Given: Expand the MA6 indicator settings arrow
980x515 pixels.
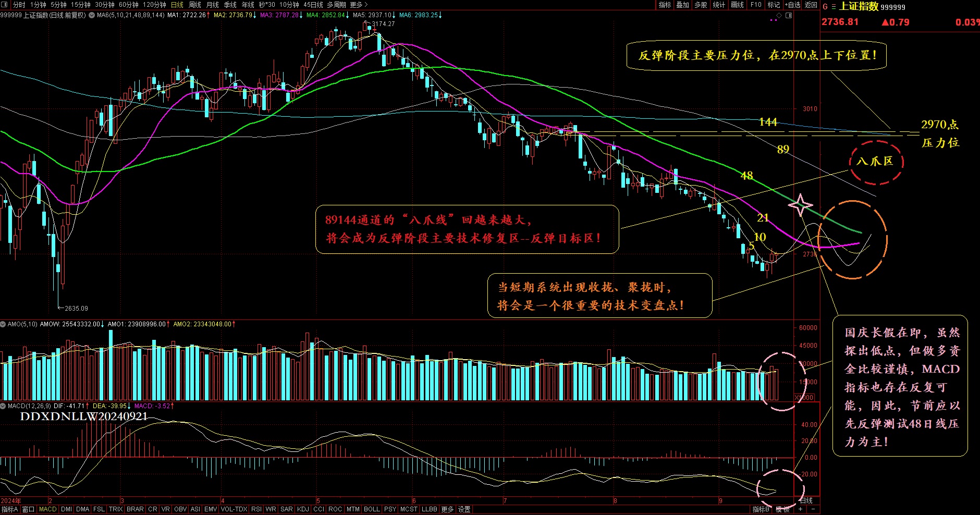Looking at the screenshot, I should (92, 15).
